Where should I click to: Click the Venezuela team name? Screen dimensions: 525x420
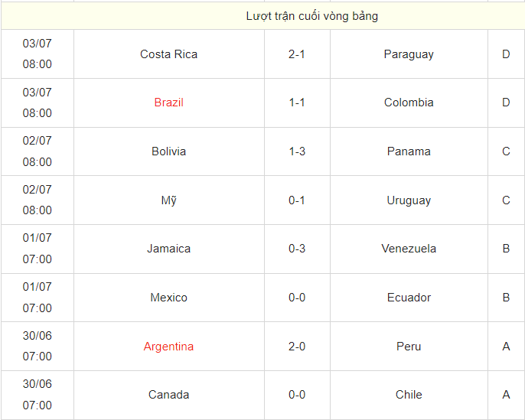pyautogui.click(x=409, y=249)
